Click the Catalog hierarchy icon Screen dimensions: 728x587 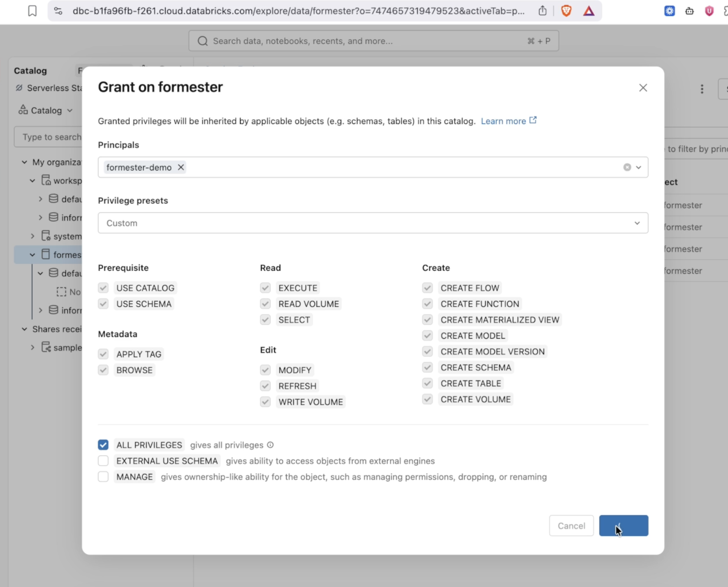(23, 110)
